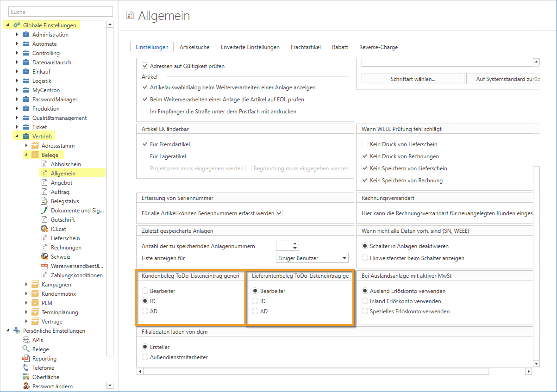
Task: Choose Außendienstmitarbeiter for Filialedaten
Action: click(x=145, y=357)
